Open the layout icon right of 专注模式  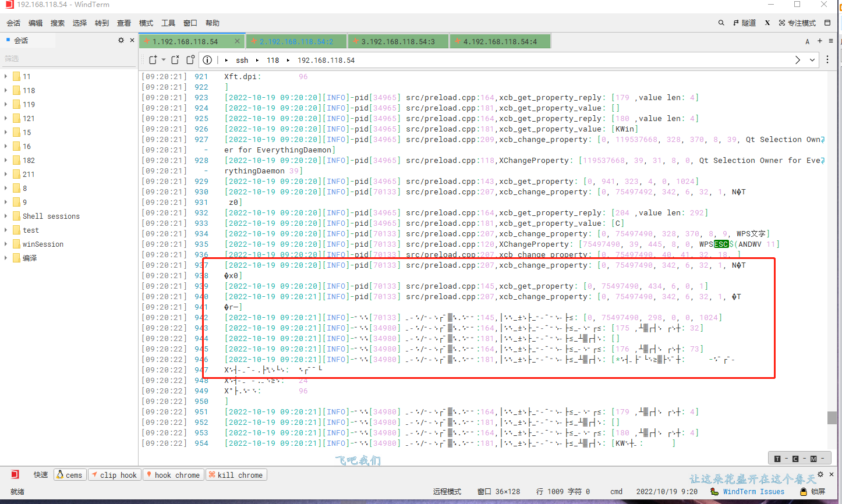[x=827, y=23]
